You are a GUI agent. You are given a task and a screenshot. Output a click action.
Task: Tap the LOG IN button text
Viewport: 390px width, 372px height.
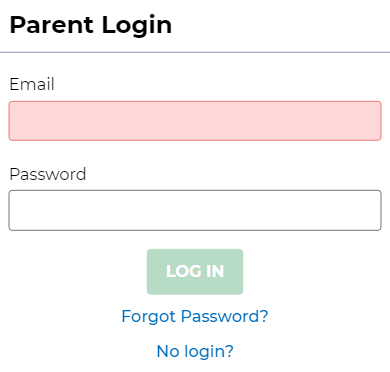(x=195, y=271)
